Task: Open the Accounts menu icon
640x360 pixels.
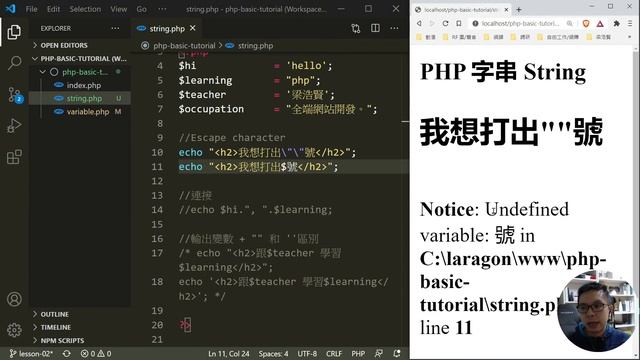Action: [x=14, y=299]
